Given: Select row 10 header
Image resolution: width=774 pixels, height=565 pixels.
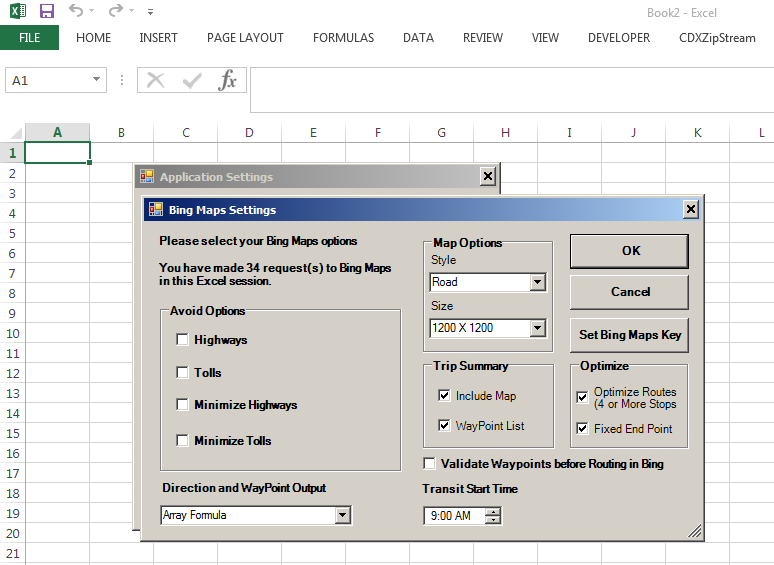Looking at the screenshot, I should tap(12, 334).
